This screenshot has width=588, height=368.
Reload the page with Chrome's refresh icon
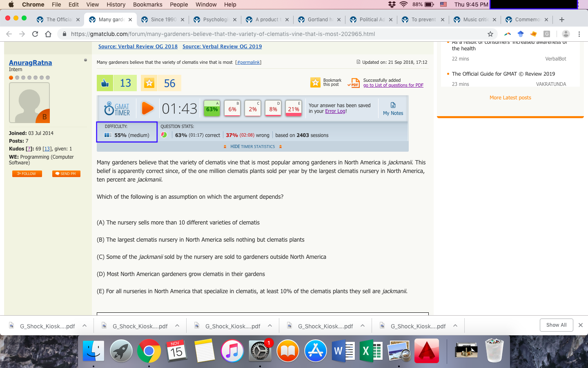(x=35, y=34)
